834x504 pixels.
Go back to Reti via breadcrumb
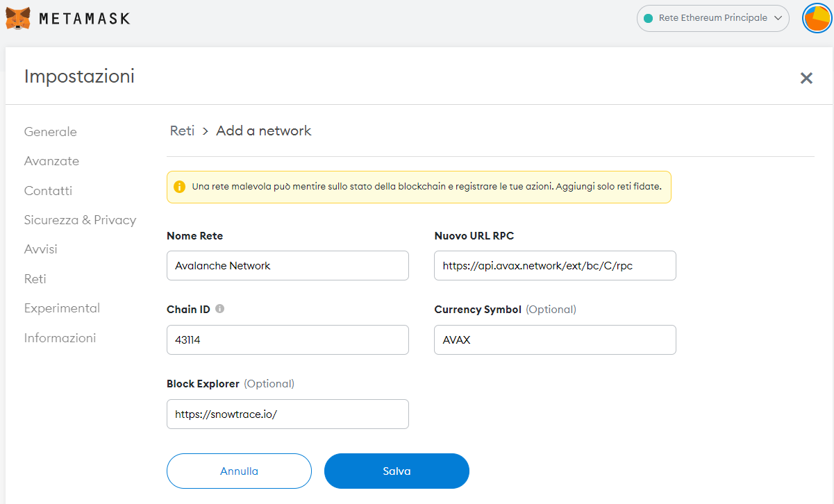(182, 131)
